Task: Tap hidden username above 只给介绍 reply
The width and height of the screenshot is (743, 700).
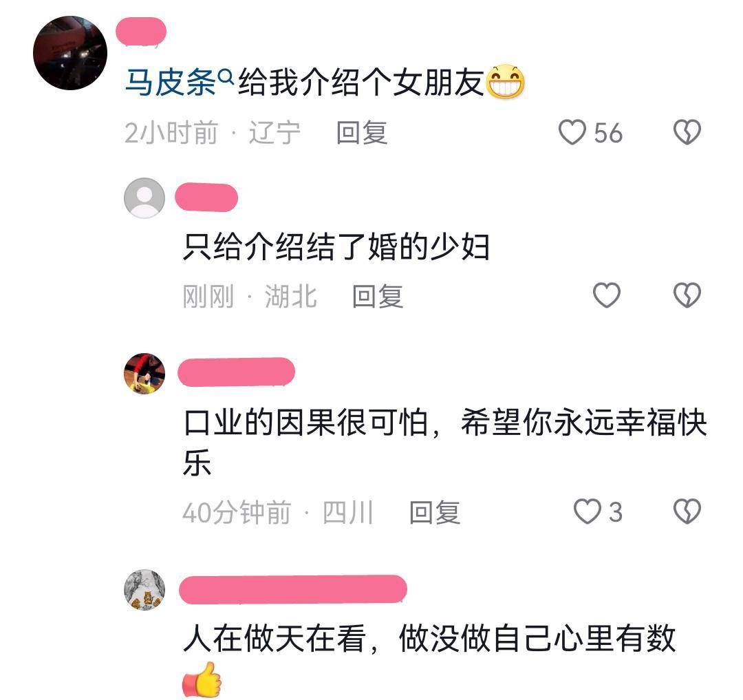Action: [x=206, y=197]
